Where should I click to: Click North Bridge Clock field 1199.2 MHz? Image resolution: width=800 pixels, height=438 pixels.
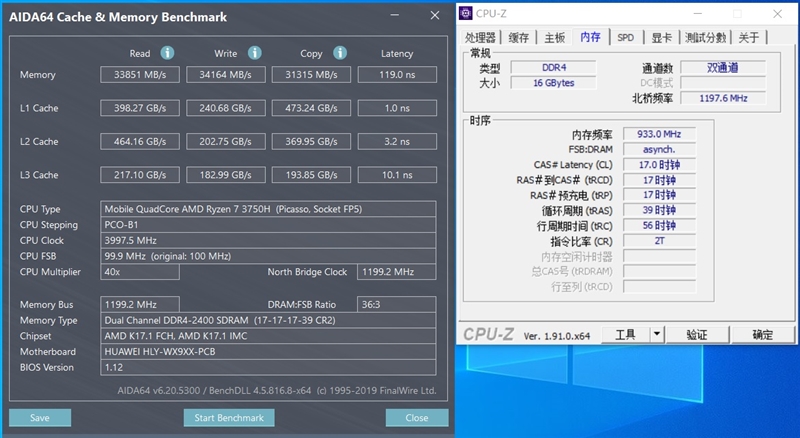click(396, 272)
